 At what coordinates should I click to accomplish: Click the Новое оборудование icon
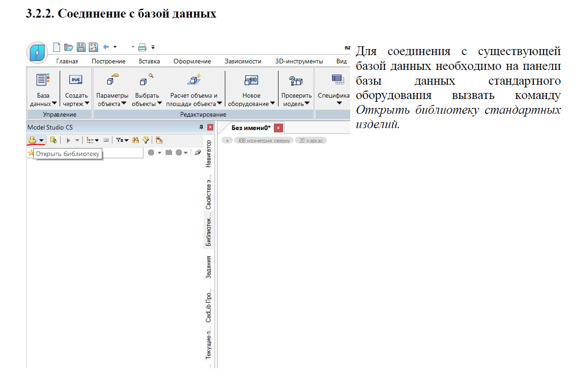[251, 81]
